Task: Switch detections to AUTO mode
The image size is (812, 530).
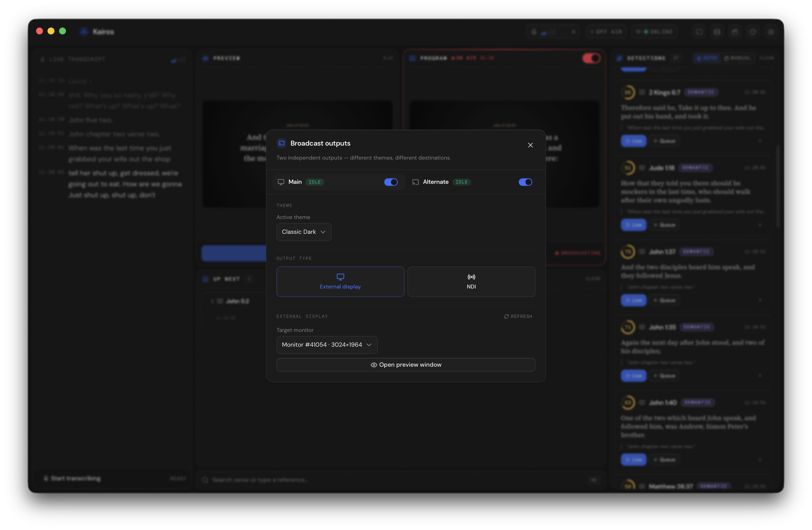Action: (706, 58)
